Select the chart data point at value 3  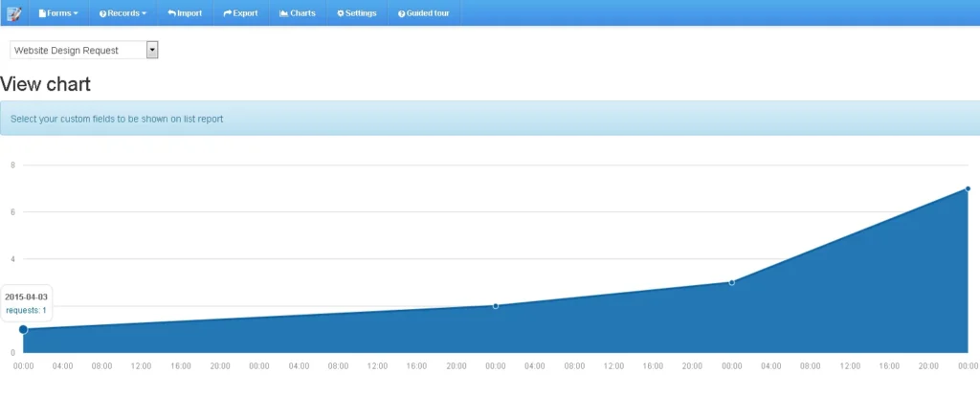tap(732, 282)
